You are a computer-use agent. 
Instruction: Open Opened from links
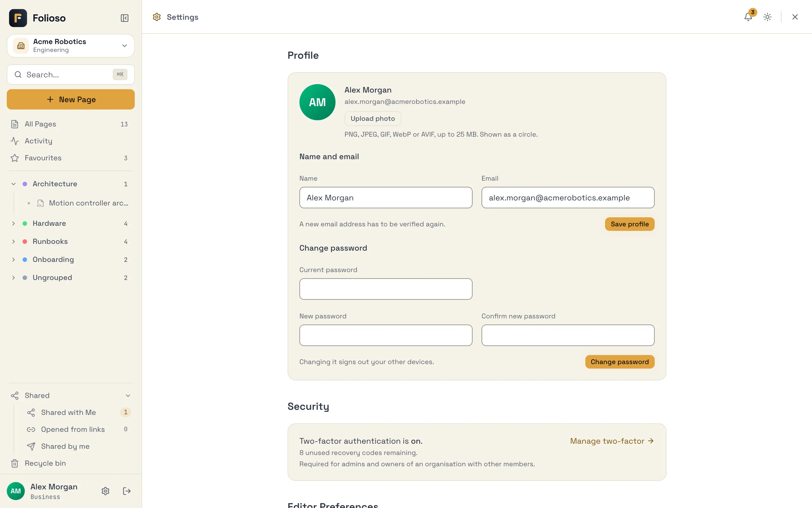coord(78,429)
